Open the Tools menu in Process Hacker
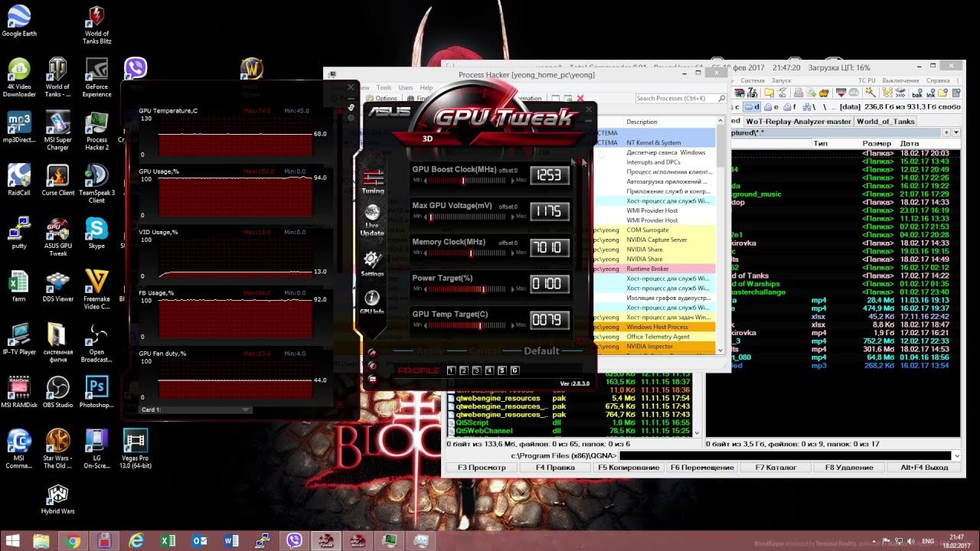Screen dimensions: 980x551 point(384,88)
